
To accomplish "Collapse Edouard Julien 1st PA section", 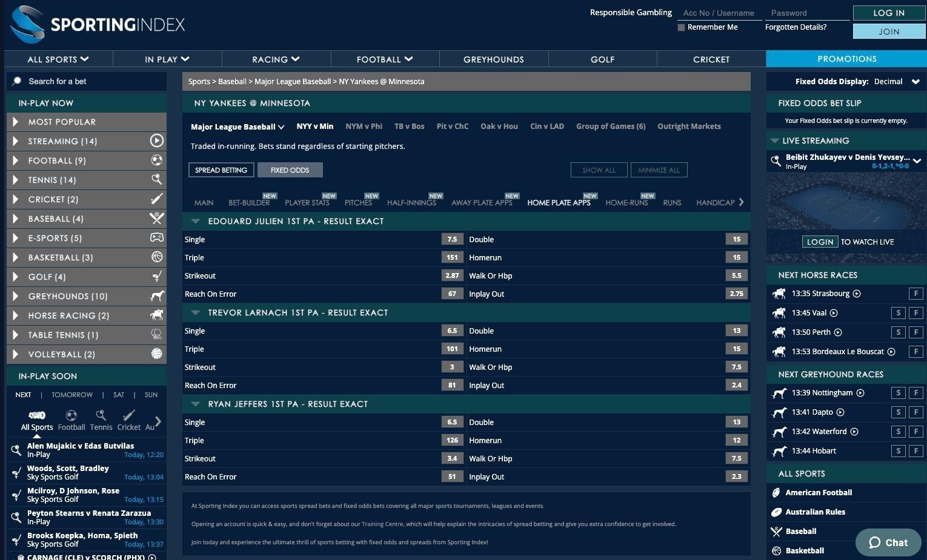I will coord(196,222).
